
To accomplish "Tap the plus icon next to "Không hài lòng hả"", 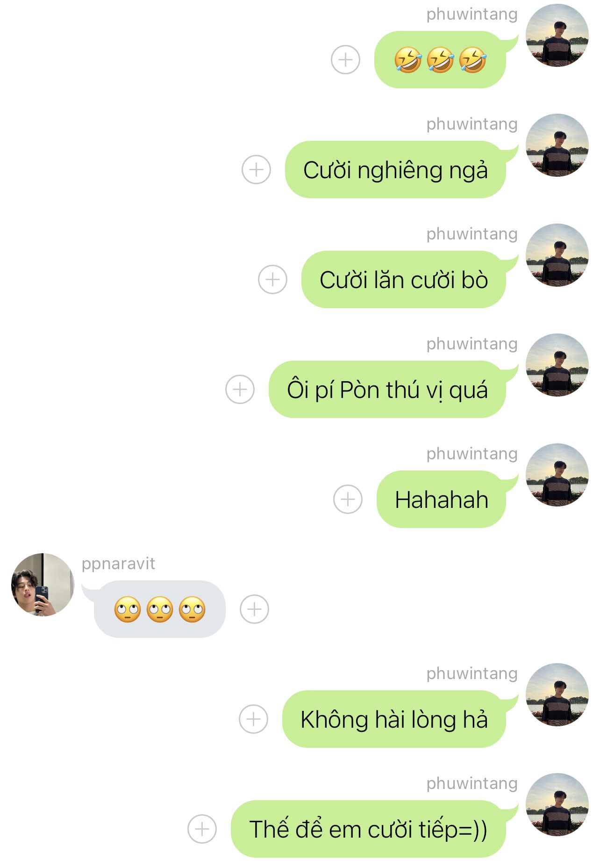I will [x=253, y=719].
